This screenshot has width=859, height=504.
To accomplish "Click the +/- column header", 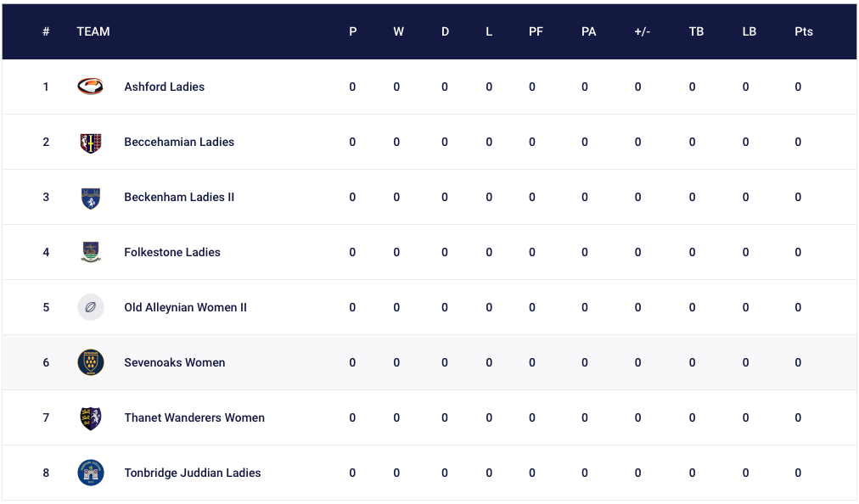I will pyautogui.click(x=642, y=31).
